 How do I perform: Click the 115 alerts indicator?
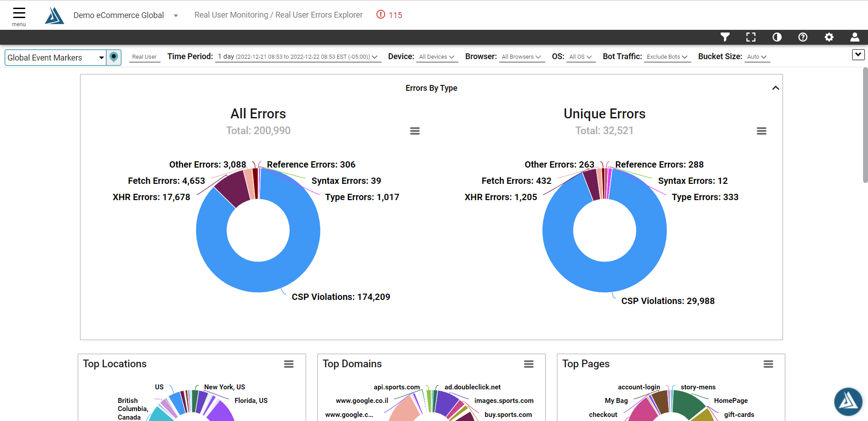(389, 15)
